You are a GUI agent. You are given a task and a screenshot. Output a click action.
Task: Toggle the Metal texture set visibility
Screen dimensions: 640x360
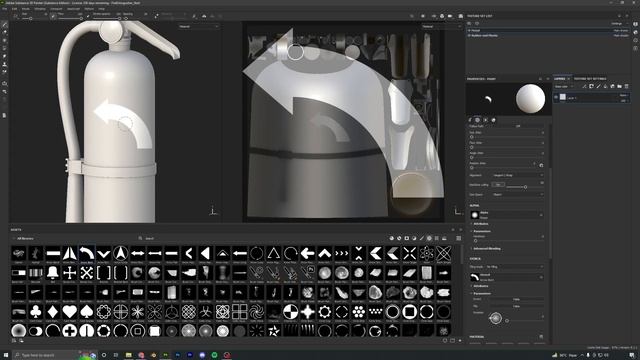(469, 30)
